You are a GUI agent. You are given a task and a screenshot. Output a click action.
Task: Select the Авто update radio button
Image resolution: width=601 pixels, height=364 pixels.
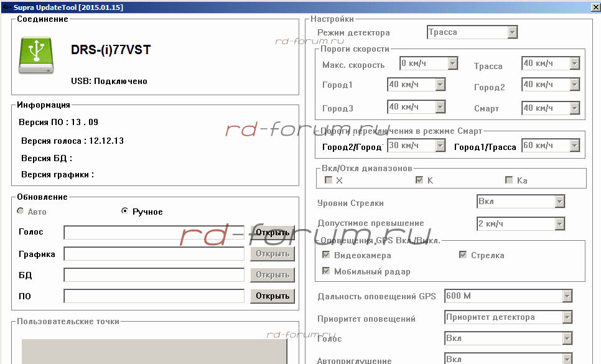click(21, 211)
